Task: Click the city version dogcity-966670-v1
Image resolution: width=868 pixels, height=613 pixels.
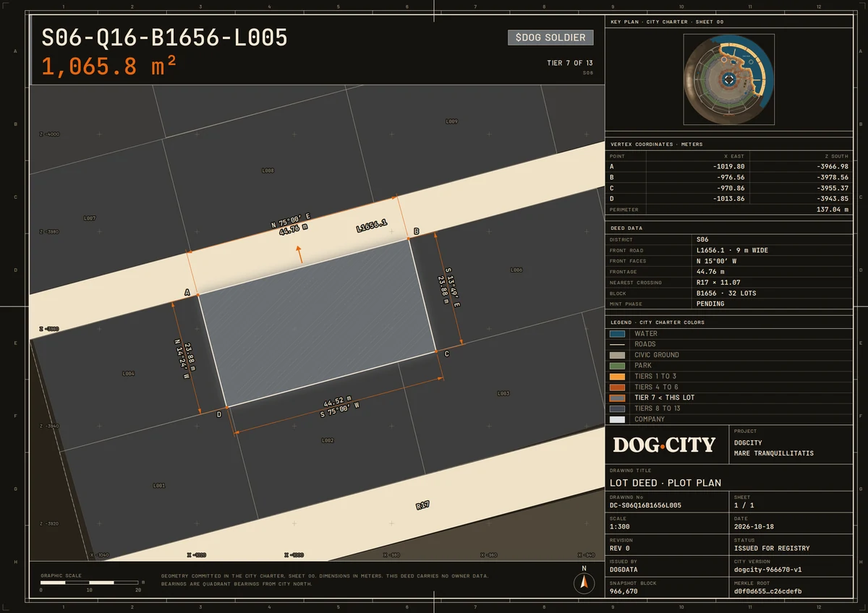Action: click(767, 570)
